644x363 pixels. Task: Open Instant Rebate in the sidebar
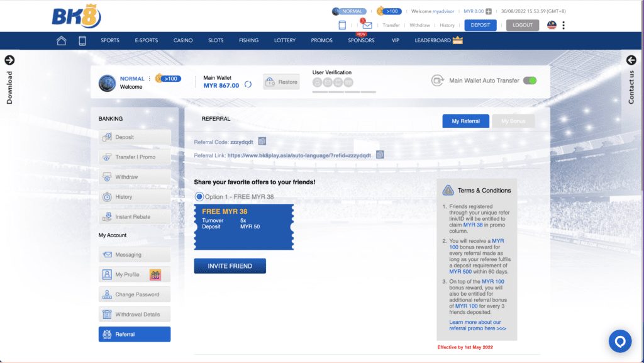pos(135,217)
